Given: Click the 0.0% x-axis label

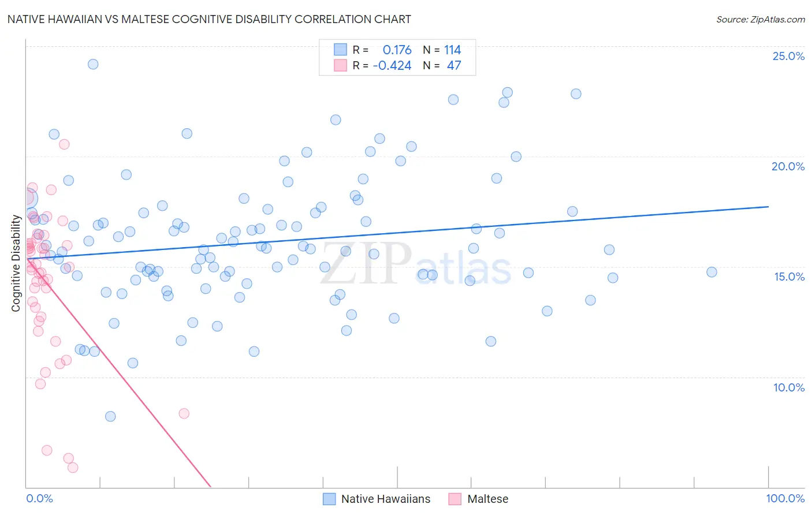Looking at the screenshot, I should pos(39,498).
